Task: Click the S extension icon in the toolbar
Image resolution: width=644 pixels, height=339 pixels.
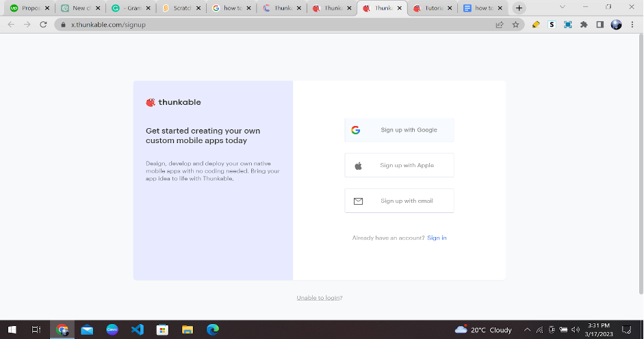Action: [552, 25]
